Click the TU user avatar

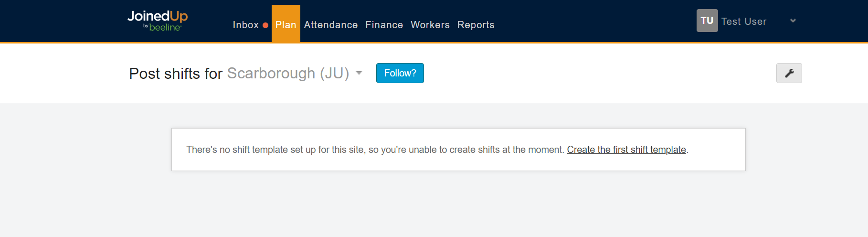pos(707,21)
